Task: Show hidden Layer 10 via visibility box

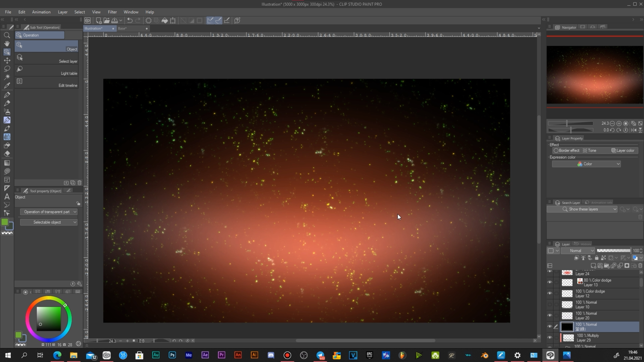Action: click(550, 304)
